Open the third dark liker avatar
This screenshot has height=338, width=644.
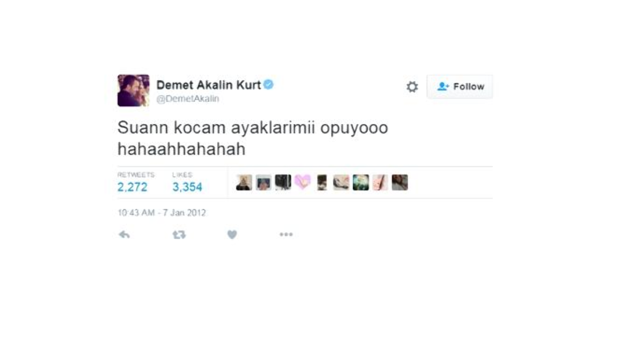tap(283, 182)
